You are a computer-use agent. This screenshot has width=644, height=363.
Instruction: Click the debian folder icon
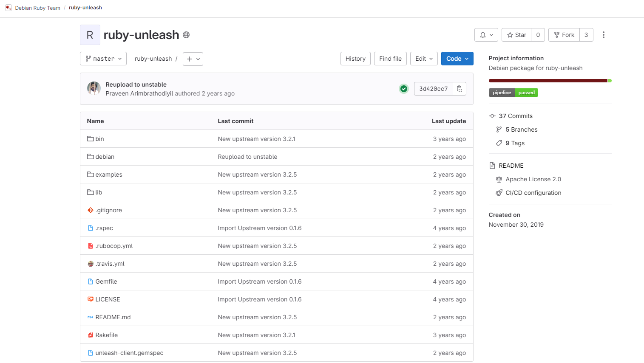[x=91, y=157]
